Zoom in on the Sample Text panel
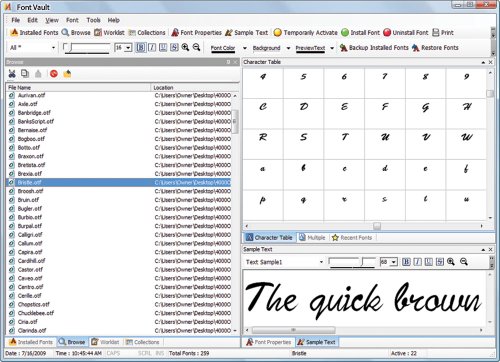This screenshot has width=500, height=362. coord(451,262)
